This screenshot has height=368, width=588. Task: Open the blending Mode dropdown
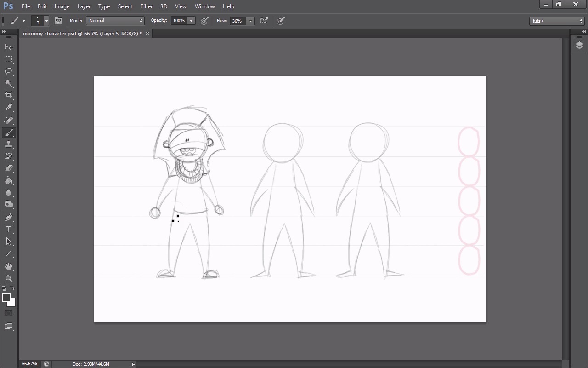(x=115, y=21)
